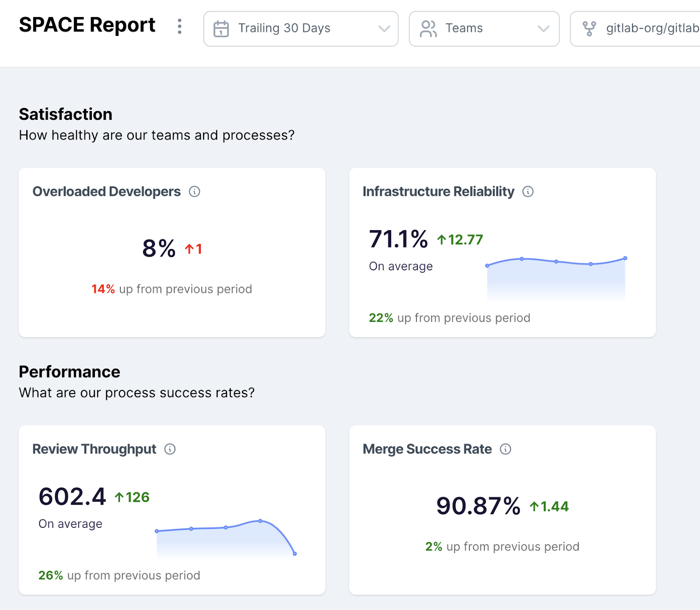The height and width of the screenshot is (610, 700).
Task: Click the last point on Review Throughput chart
Action: (295, 554)
